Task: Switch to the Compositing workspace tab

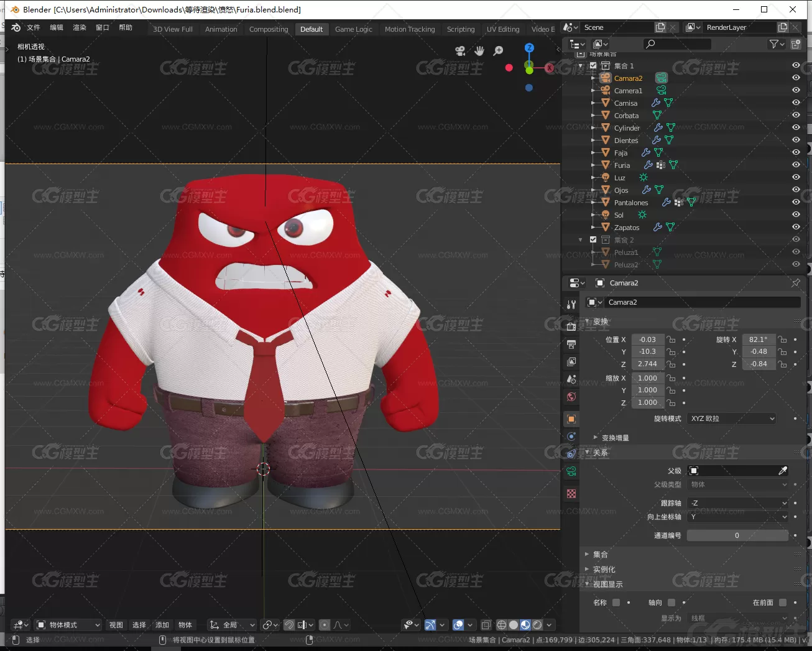Action: [x=269, y=29]
